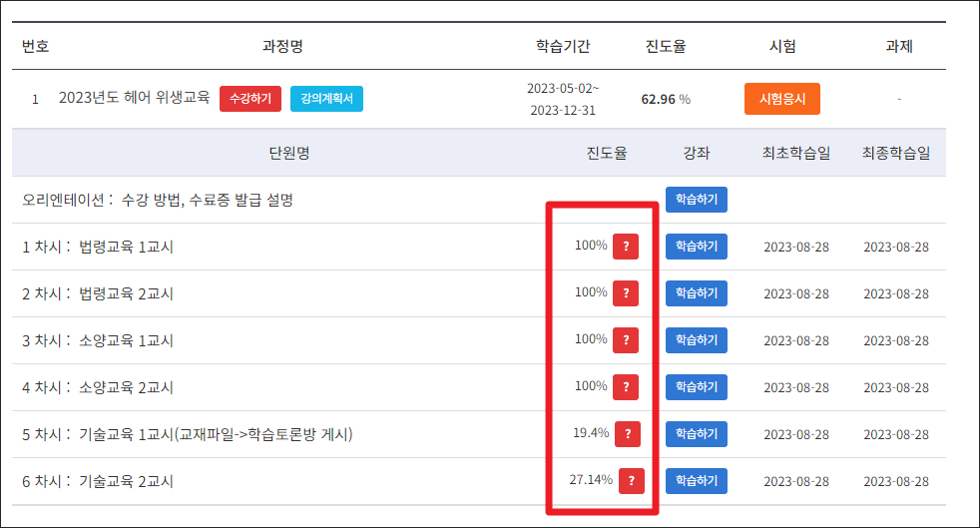Image resolution: width=980 pixels, height=528 pixels.
Task: Click question mark icon for 3 차시
Action: pyautogui.click(x=626, y=340)
